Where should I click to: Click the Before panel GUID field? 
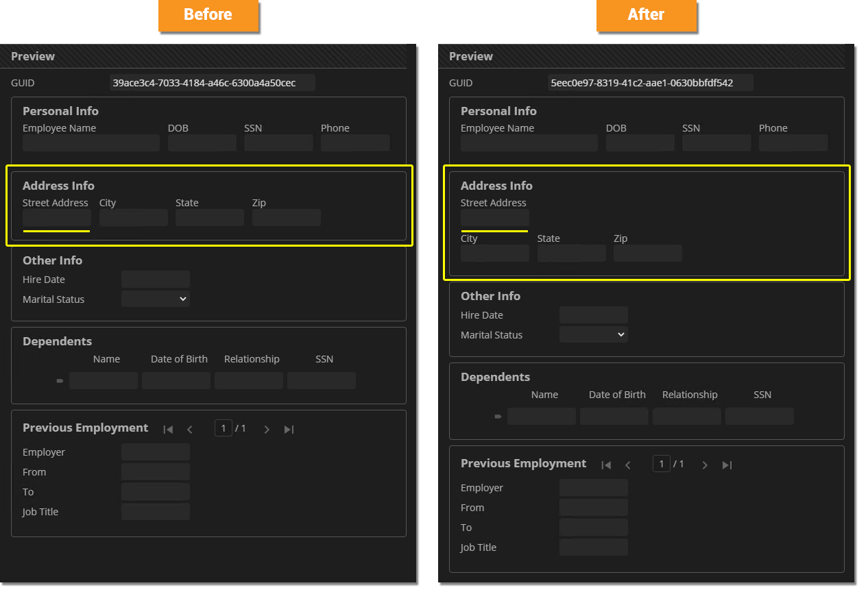[x=213, y=83]
